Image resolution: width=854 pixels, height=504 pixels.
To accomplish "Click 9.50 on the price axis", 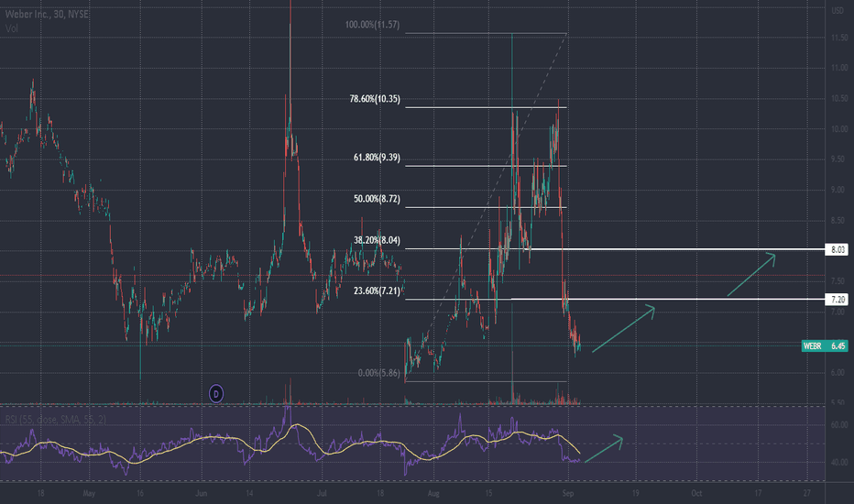I will 838,159.
